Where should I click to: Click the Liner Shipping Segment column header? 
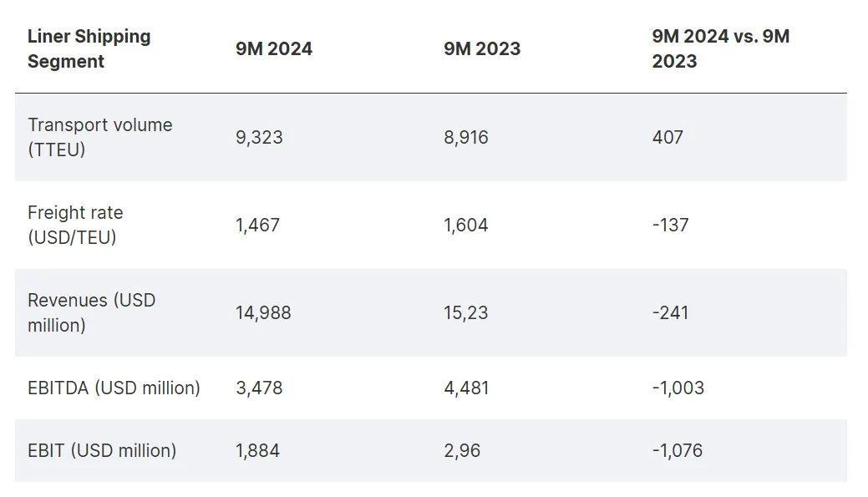[89, 48]
